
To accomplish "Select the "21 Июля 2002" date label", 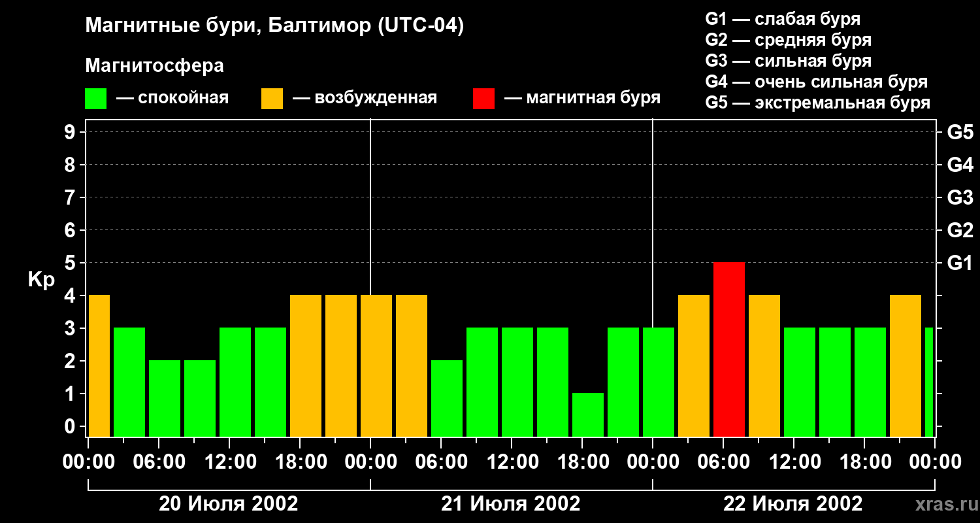I will coord(511,504).
